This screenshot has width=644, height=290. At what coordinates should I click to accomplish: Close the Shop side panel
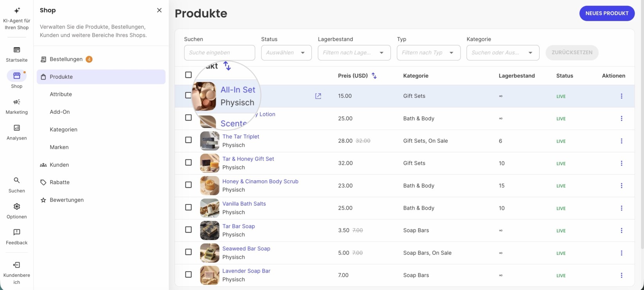click(159, 10)
